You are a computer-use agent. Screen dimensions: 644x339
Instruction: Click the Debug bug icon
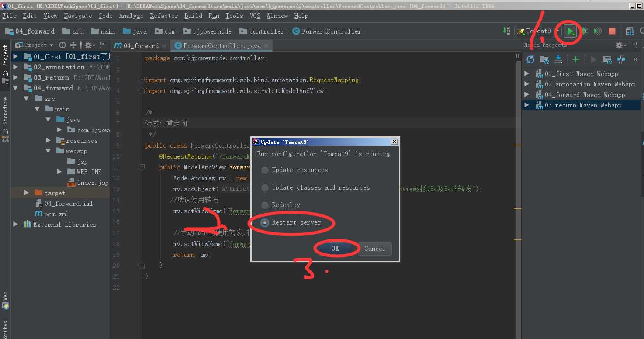(585, 31)
